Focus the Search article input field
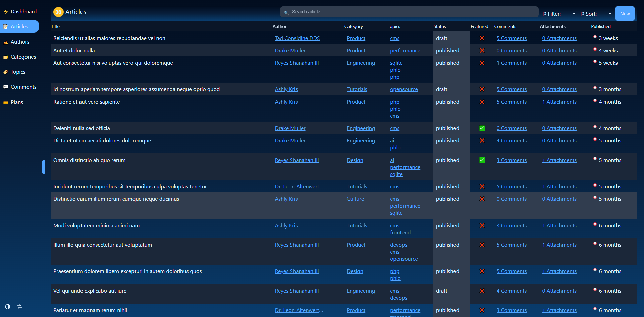The height and width of the screenshot is (317, 644). click(x=409, y=12)
